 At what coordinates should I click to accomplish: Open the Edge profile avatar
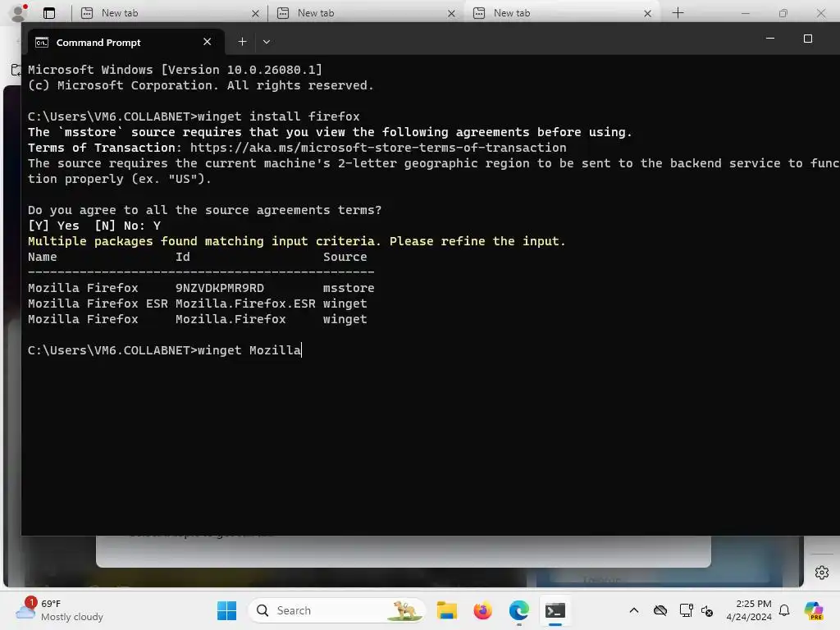pyautogui.click(x=19, y=13)
